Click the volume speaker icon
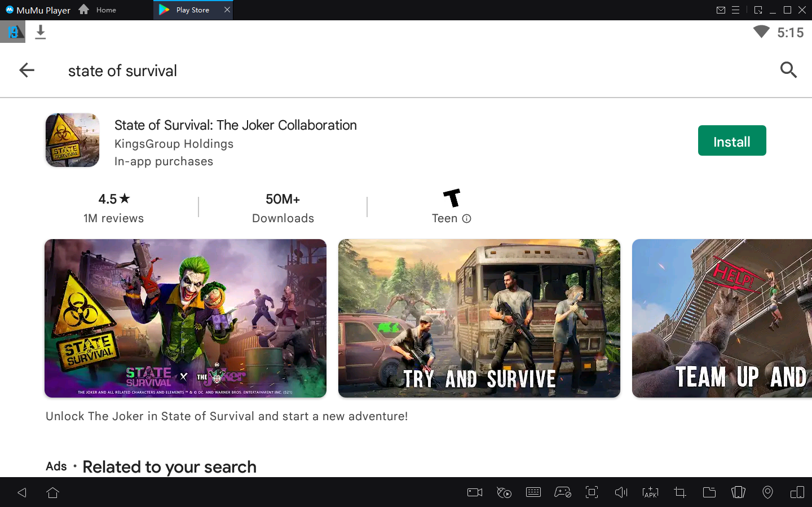The height and width of the screenshot is (507, 812). (x=621, y=492)
